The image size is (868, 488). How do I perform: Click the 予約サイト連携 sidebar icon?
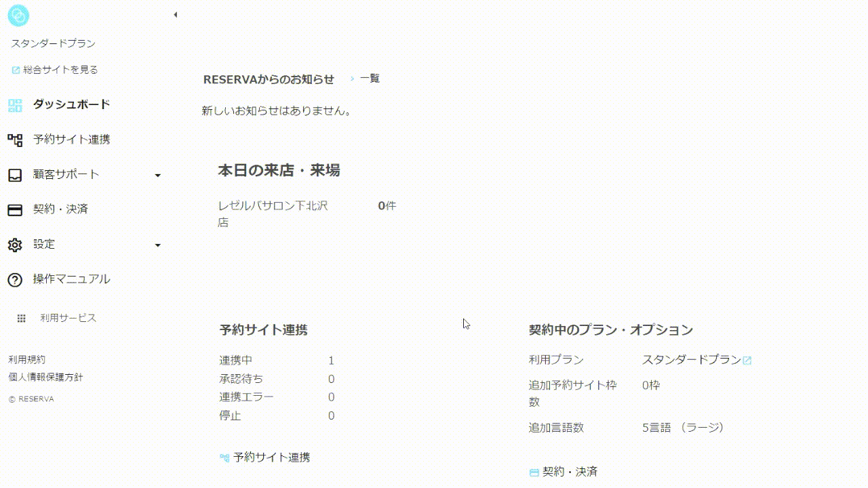(x=15, y=140)
